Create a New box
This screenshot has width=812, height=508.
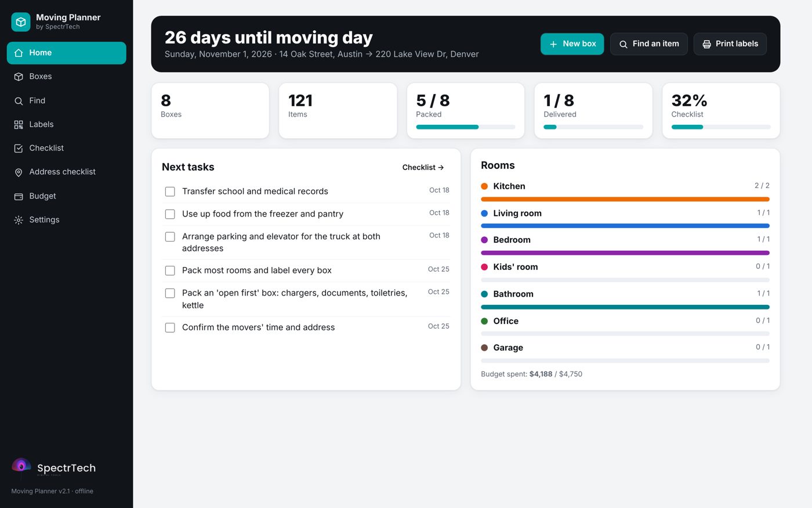pos(572,44)
